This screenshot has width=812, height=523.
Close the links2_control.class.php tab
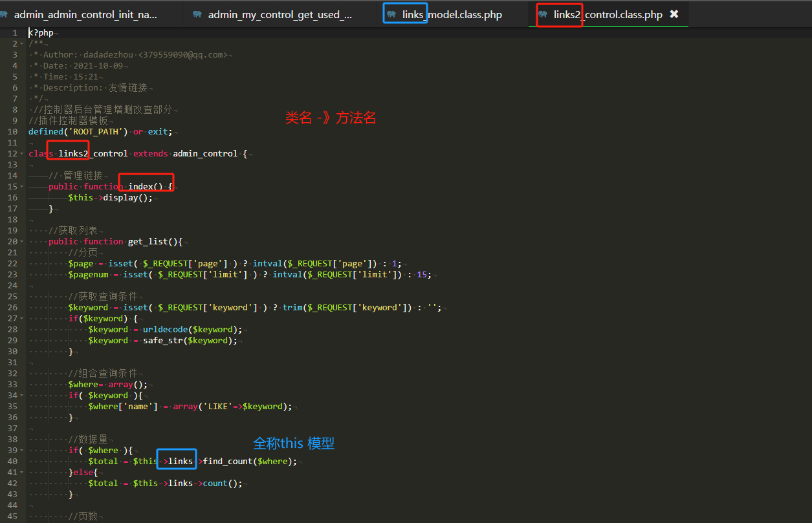[674, 14]
